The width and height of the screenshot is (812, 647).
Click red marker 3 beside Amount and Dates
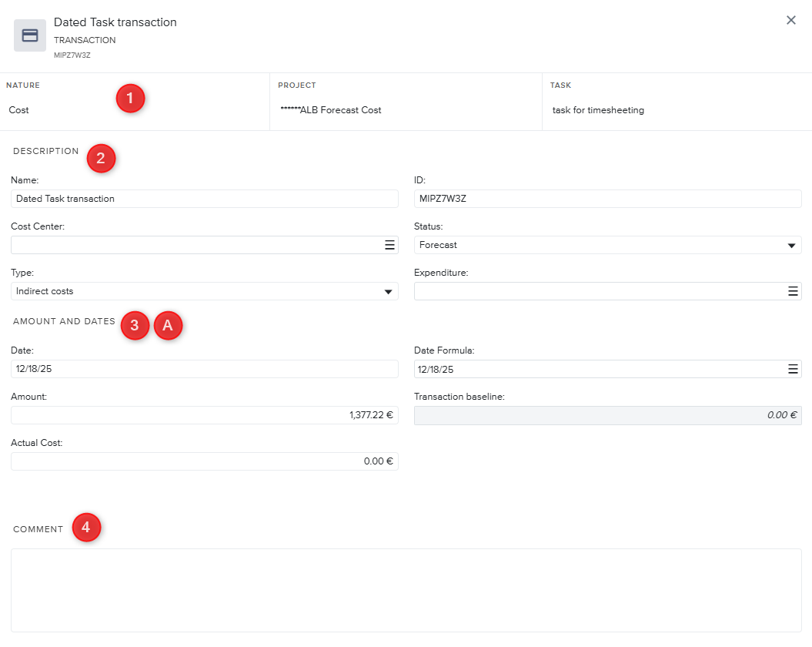pyautogui.click(x=135, y=326)
